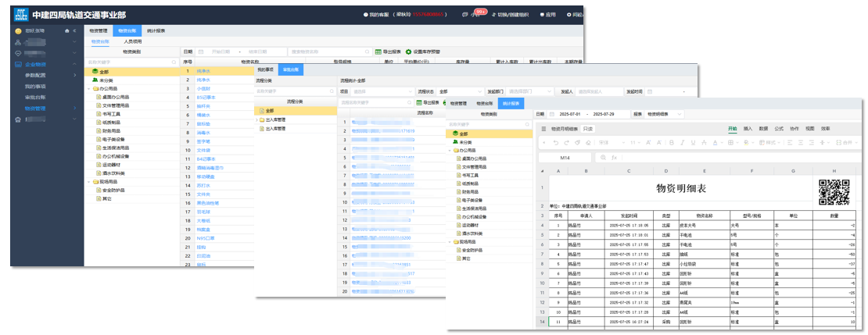Collapse the left sidebar with the double-chevron icon
This screenshot has height=335, width=868.
[74, 31]
